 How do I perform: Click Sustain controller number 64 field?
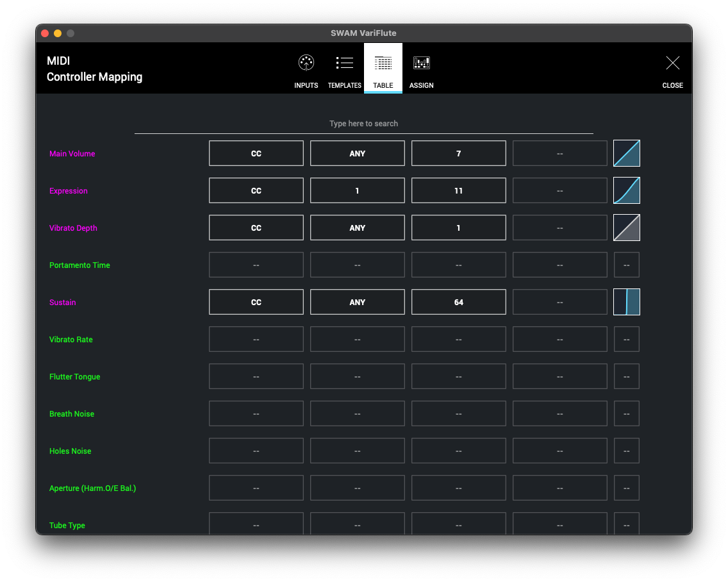pyautogui.click(x=458, y=303)
